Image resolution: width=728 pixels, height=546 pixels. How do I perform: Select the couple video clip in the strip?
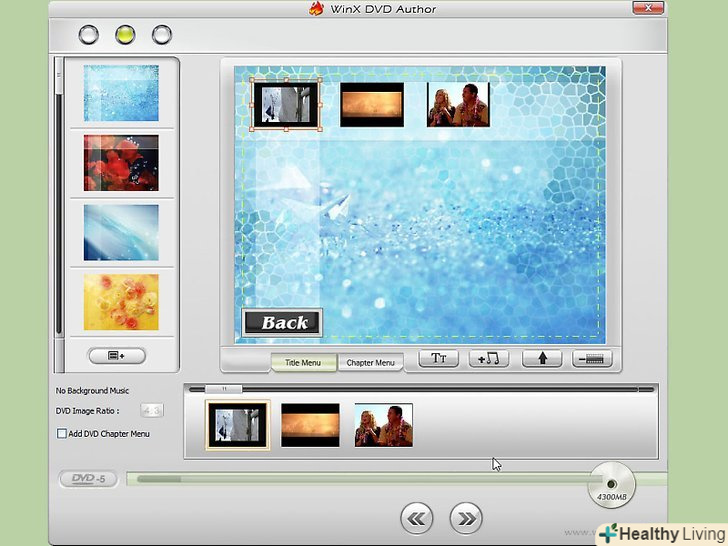(384, 425)
